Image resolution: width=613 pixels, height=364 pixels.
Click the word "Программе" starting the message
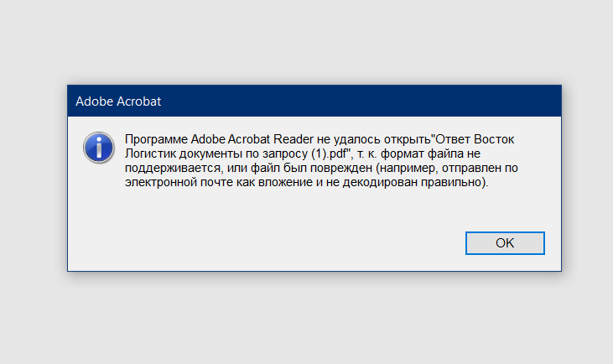[x=156, y=139]
